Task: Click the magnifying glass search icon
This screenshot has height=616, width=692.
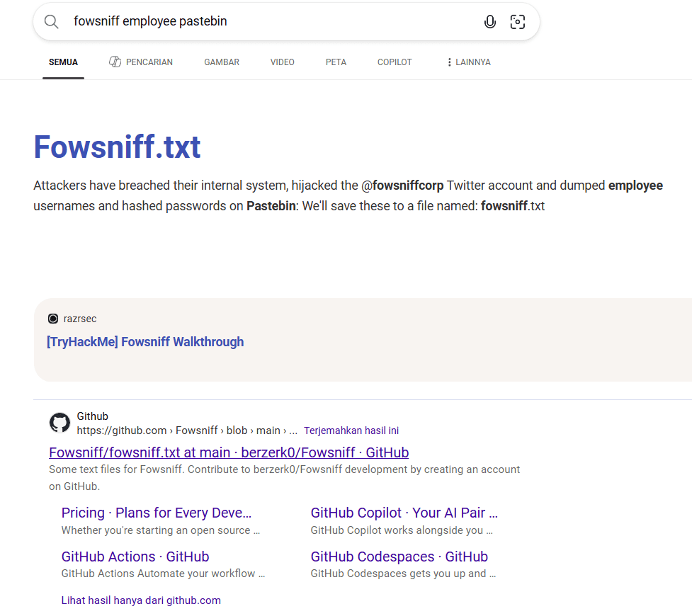Action: point(51,21)
